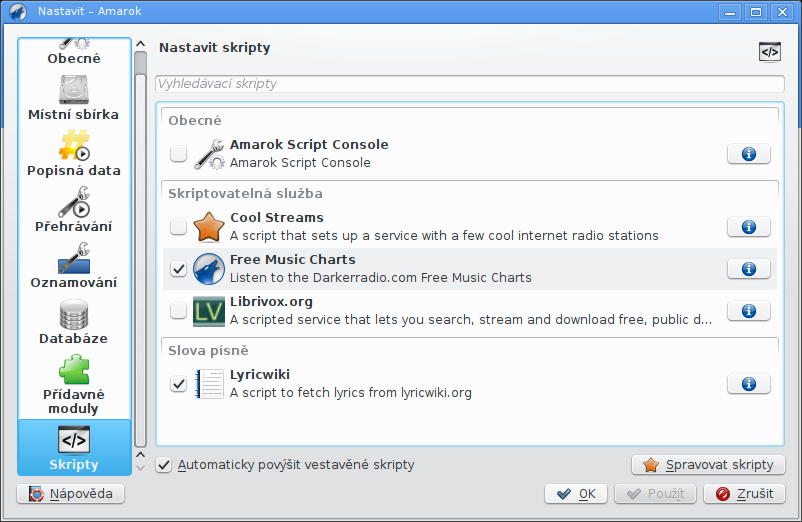This screenshot has height=522, width=802.
Task: Click the Použít apply button
Action: (x=655, y=494)
